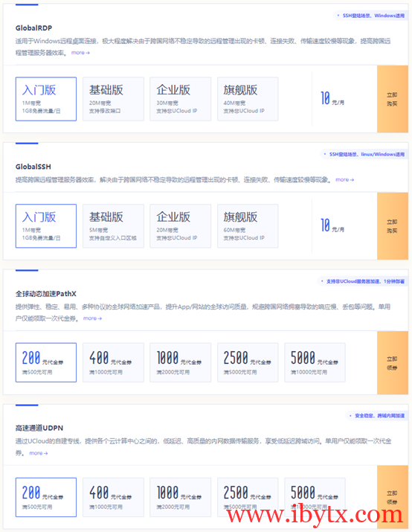
Task: Choose UDPN 400元代金券 coupon
Action: (113, 497)
